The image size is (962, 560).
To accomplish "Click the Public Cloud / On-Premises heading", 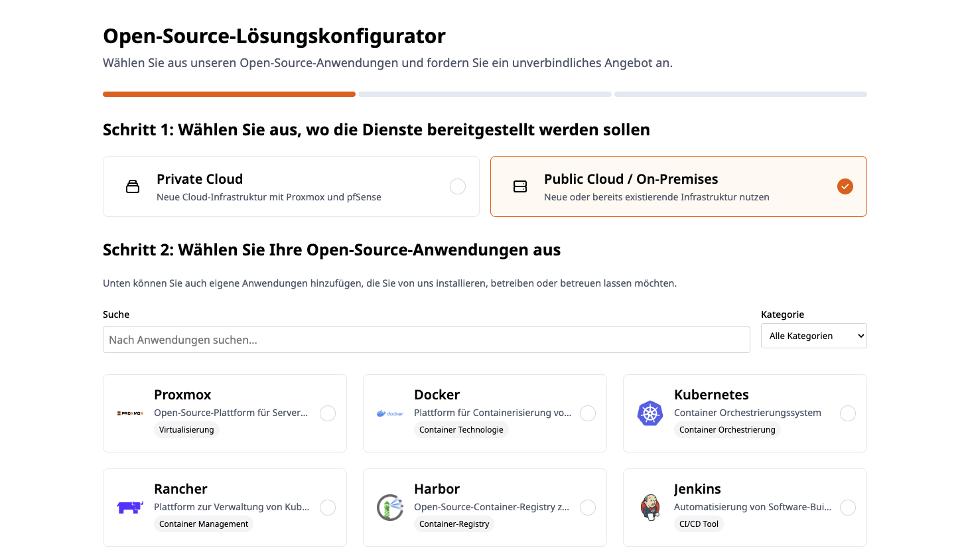I will 631,179.
